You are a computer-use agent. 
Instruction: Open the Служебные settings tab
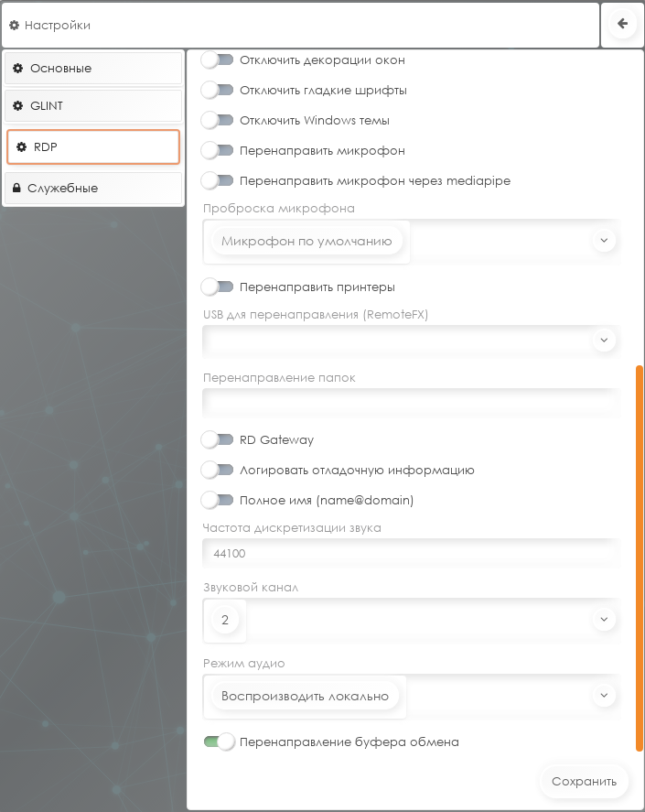[93, 188]
